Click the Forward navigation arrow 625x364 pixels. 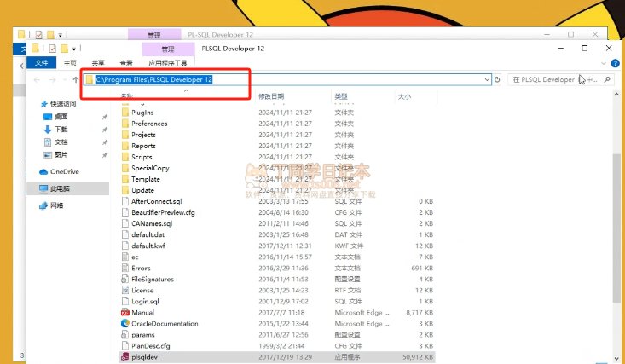(x=52, y=80)
